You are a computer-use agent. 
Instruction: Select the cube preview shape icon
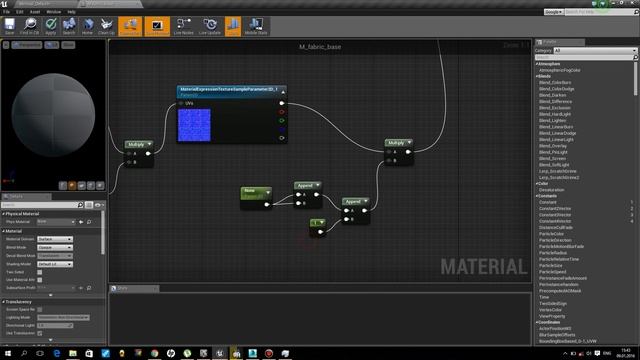tap(91, 186)
